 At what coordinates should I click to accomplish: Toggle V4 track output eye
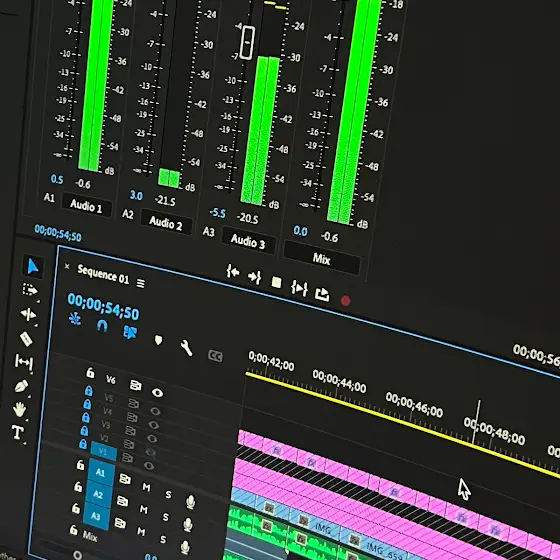(x=154, y=425)
